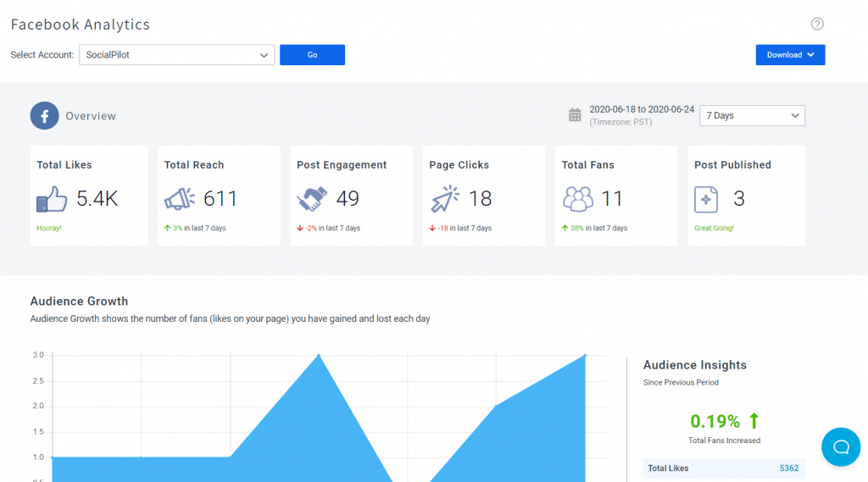Click the 2020-06-18 to 2020-06-24 date text
The height and width of the screenshot is (482, 868).
tap(642, 109)
